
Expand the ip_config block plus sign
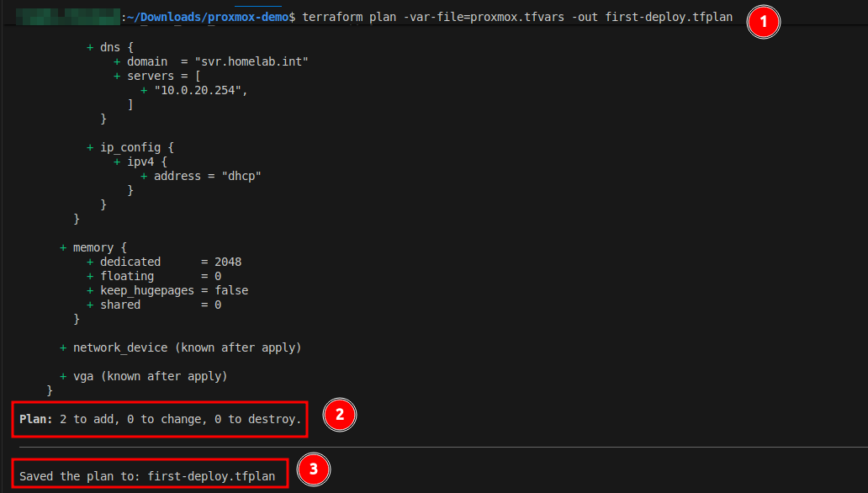[89, 146]
